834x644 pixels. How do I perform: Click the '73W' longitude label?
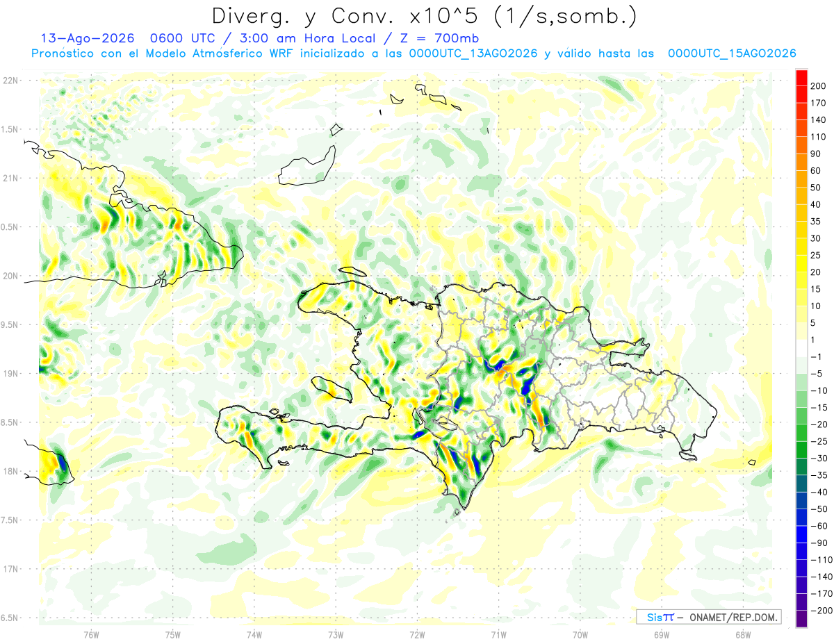[336, 635]
